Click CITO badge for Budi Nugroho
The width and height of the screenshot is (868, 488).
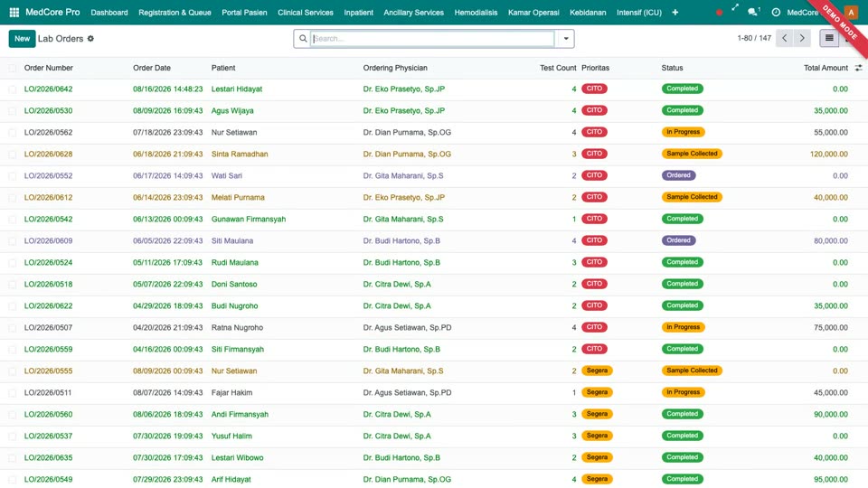click(x=594, y=305)
